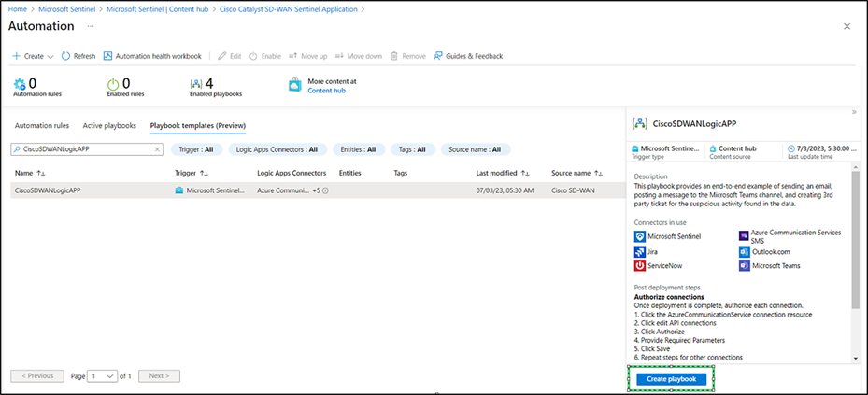Click the +5 connectors info icon

pyautogui.click(x=325, y=190)
